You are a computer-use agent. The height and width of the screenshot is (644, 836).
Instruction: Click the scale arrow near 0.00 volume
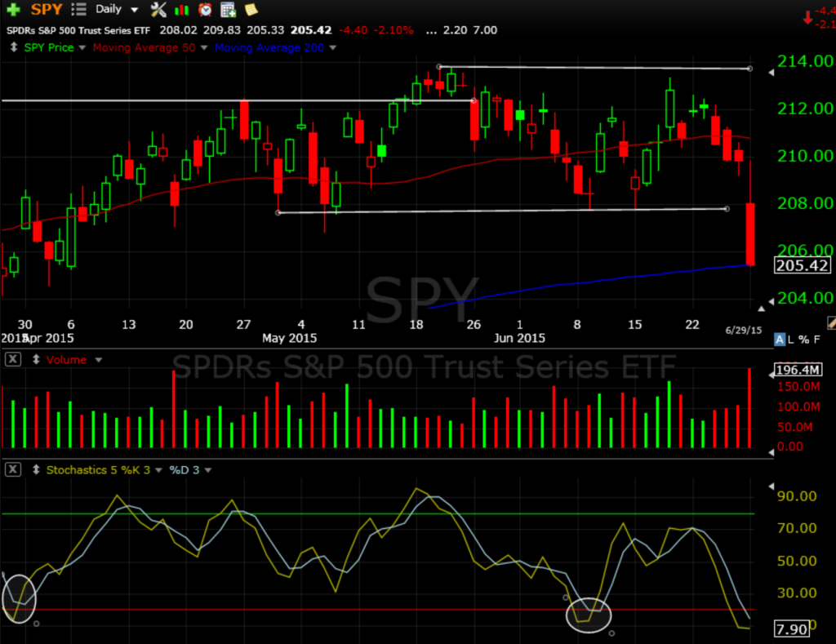click(771, 452)
